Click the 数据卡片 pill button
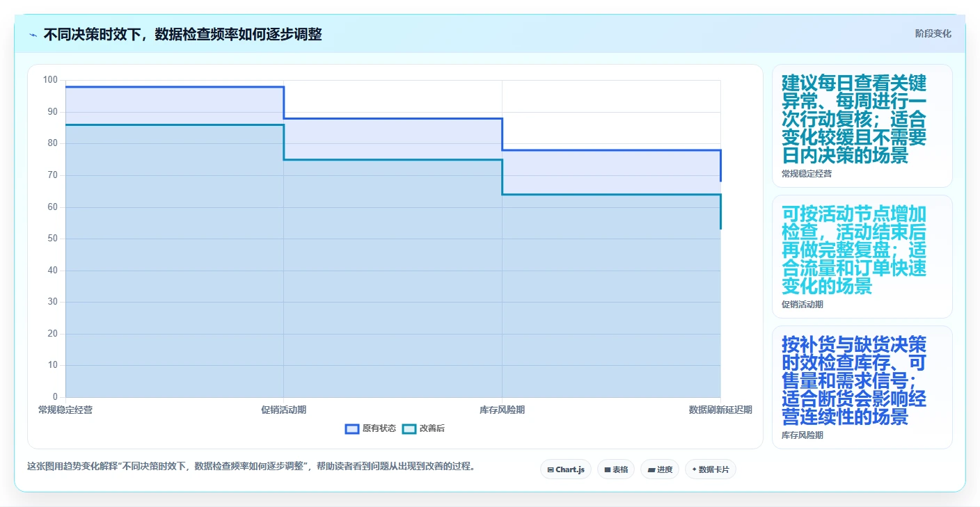 pos(711,469)
